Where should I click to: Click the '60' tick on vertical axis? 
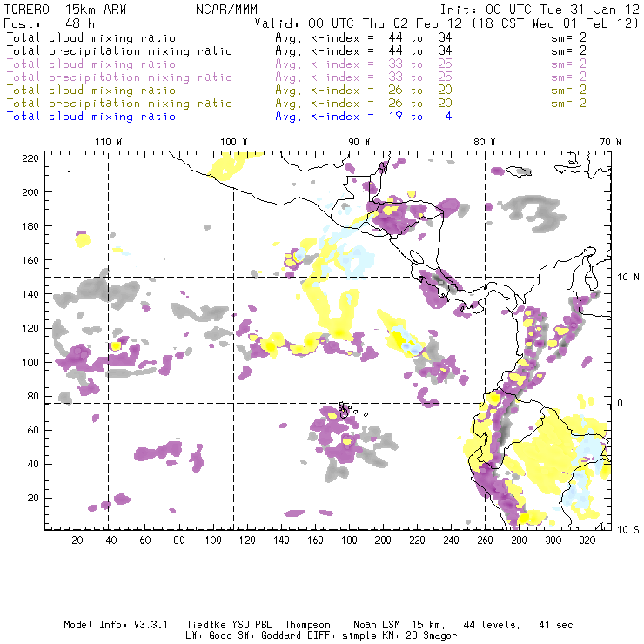[33, 430]
